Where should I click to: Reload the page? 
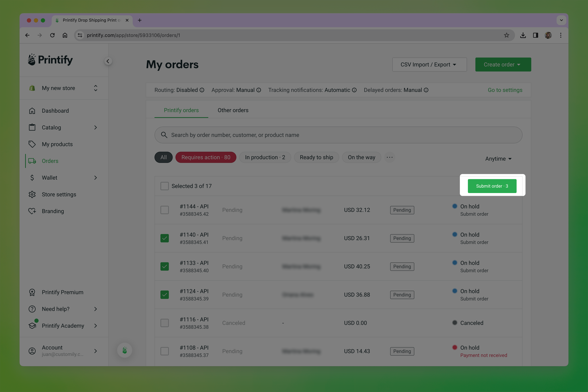click(x=52, y=35)
